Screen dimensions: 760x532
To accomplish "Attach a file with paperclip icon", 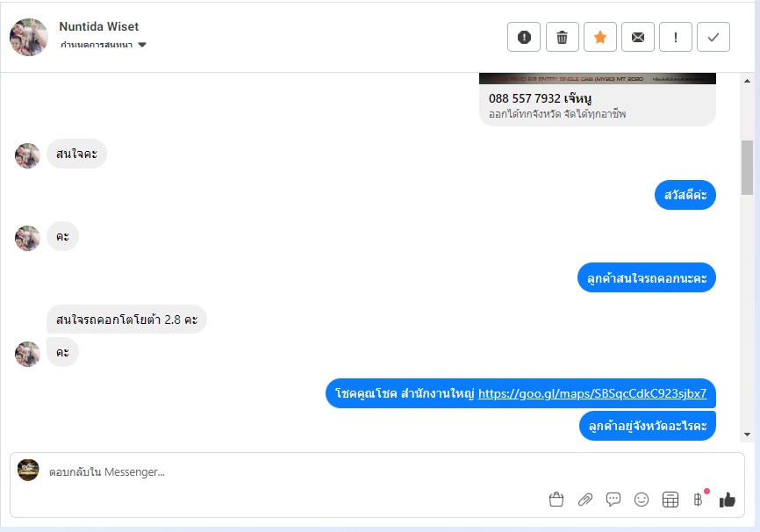I will pos(585,500).
